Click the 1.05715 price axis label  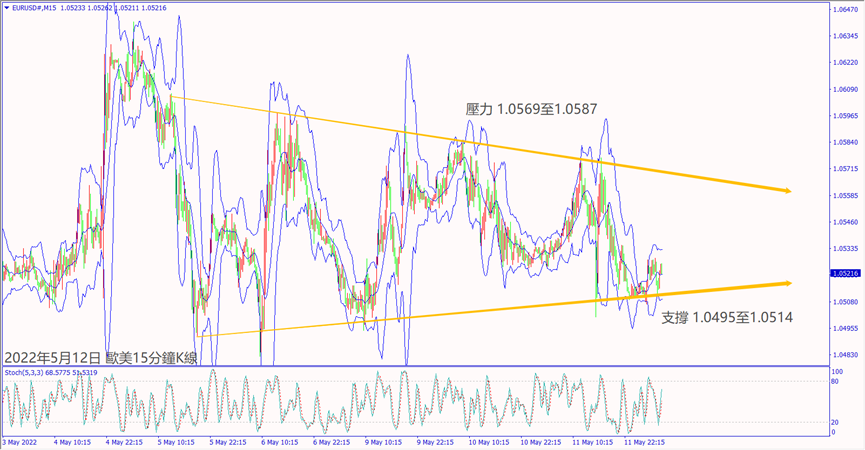coord(845,169)
